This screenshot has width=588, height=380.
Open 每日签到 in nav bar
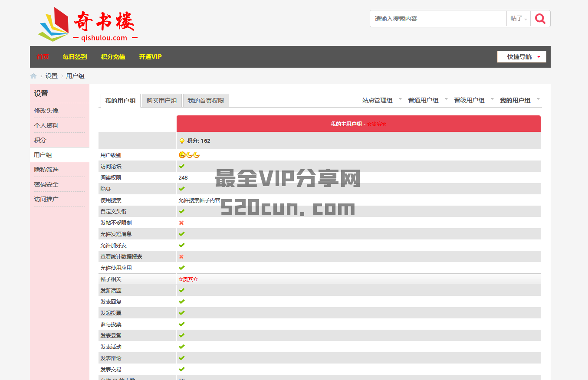75,57
